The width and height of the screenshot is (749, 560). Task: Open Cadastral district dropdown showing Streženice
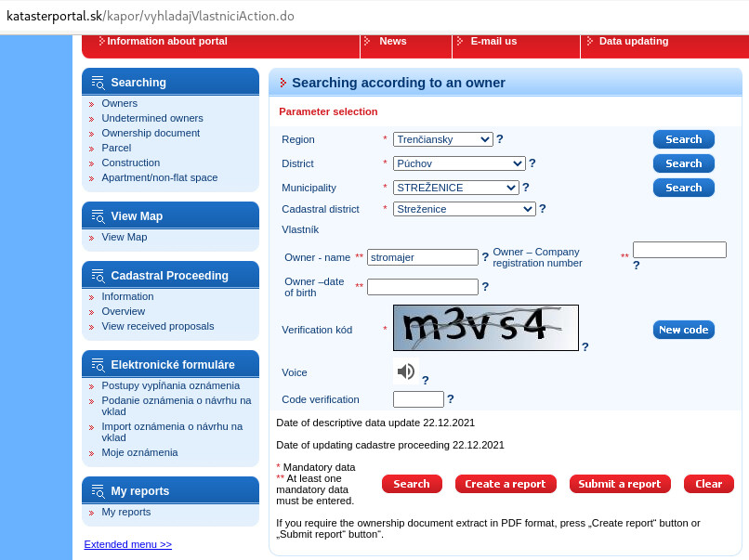[x=464, y=209]
